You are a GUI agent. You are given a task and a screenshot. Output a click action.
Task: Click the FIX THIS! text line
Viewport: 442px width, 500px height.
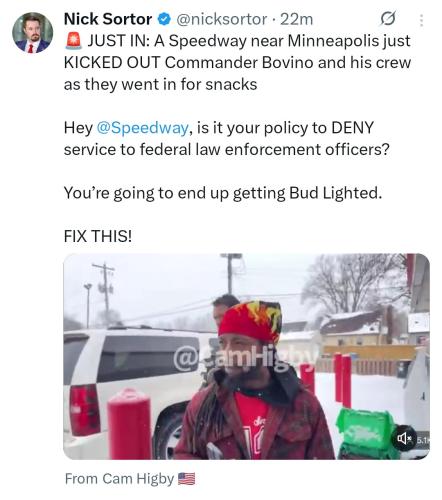tap(98, 236)
